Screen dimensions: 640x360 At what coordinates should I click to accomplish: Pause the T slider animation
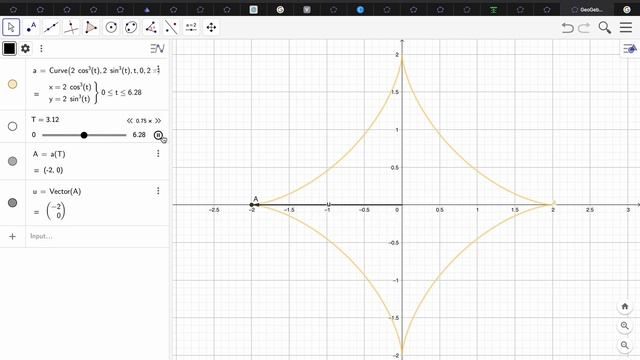point(158,135)
